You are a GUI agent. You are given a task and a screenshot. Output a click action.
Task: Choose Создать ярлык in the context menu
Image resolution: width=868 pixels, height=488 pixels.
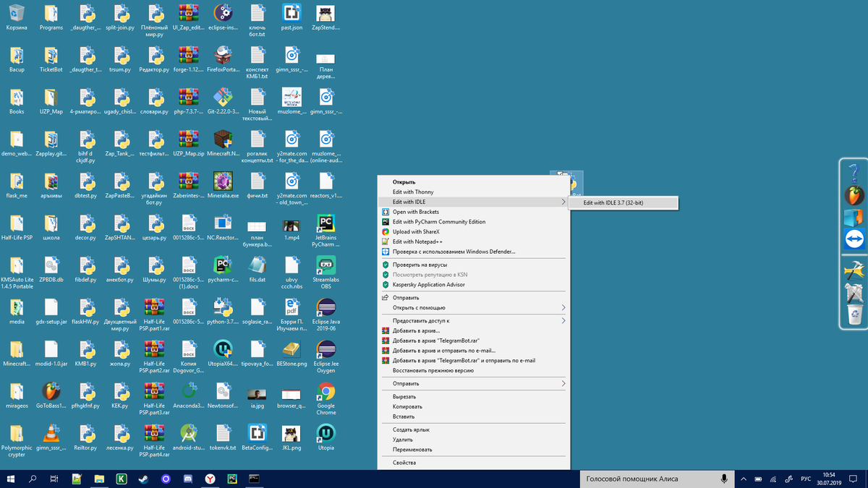click(474, 429)
